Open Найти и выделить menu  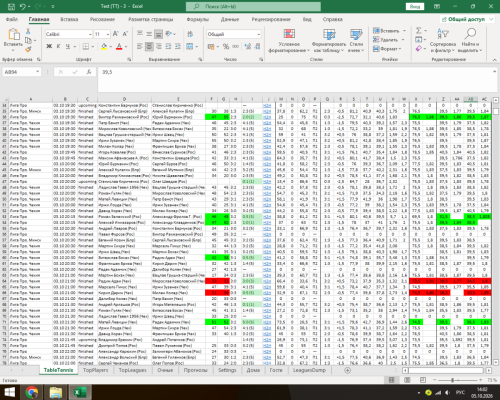(x=470, y=41)
